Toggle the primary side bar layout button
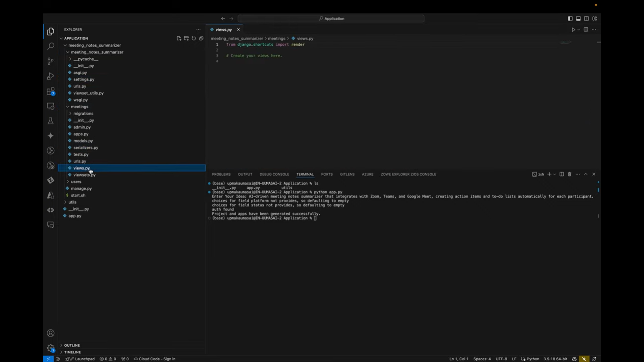This screenshot has width=644, height=362. [x=570, y=19]
